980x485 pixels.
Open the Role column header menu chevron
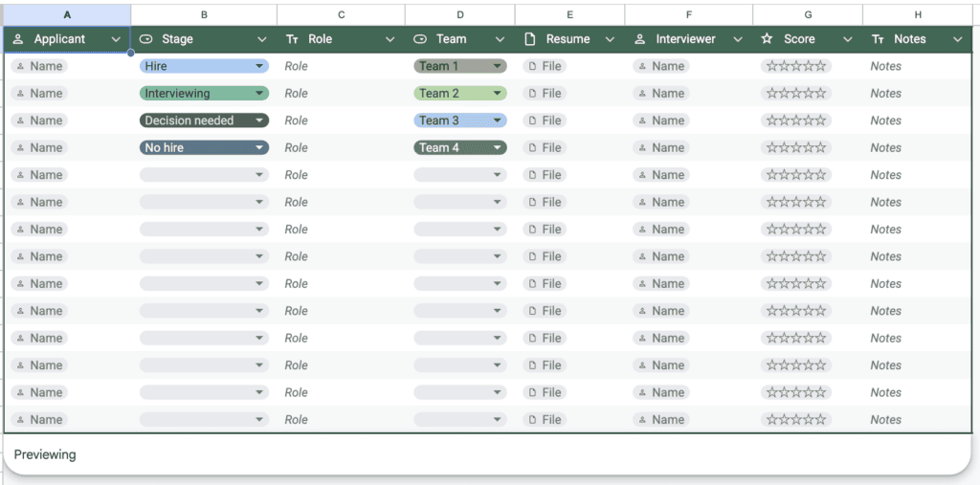390,39
